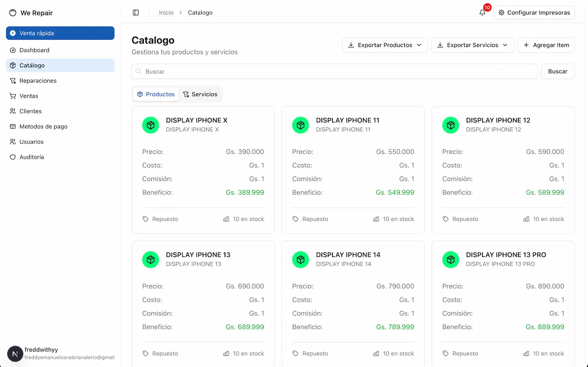Click the tag icon on DISPLAY IPHONE 11 card
This screenshot has height=367, width=588.
296,219
